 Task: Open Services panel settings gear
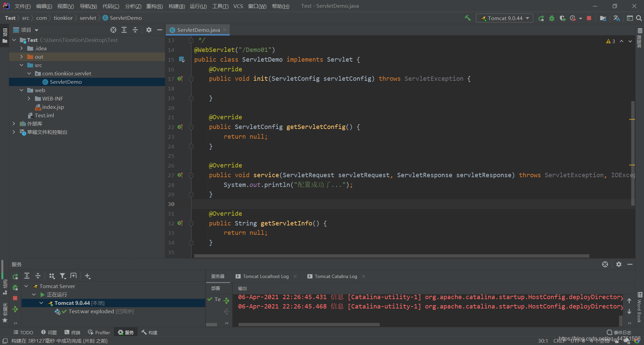tap(619, 264)
